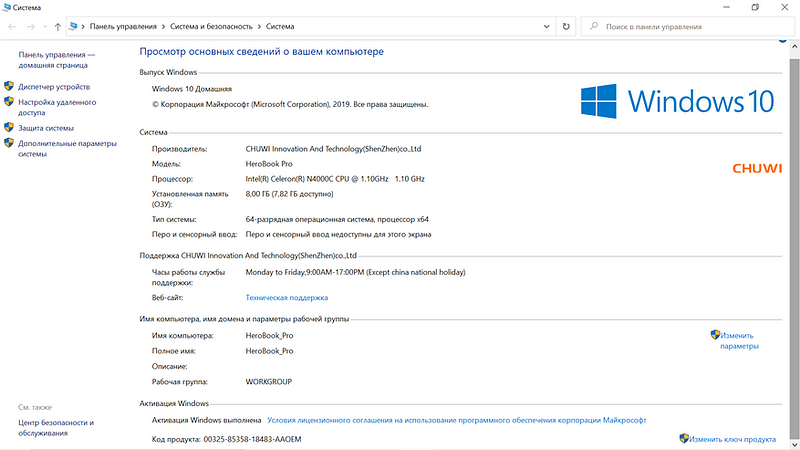The width and height of the screenshot is (800, 450).
Task: Click the support hours Monday to Friday text
Action: [x=355, y=272]
